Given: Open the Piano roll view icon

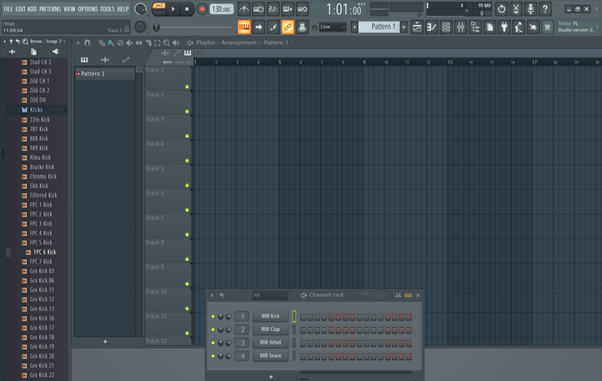Looking at the screenshot, I should coord(432,27).
